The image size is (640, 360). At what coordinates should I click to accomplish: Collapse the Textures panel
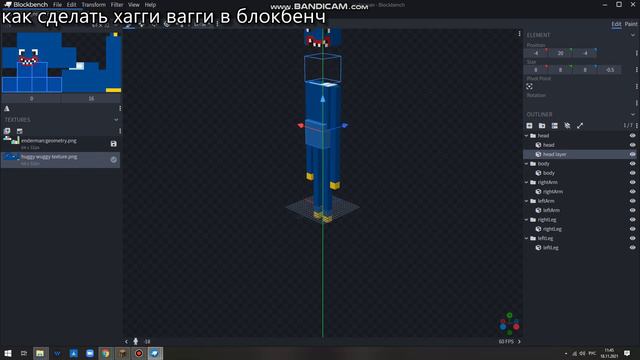[x=116, y=120]
